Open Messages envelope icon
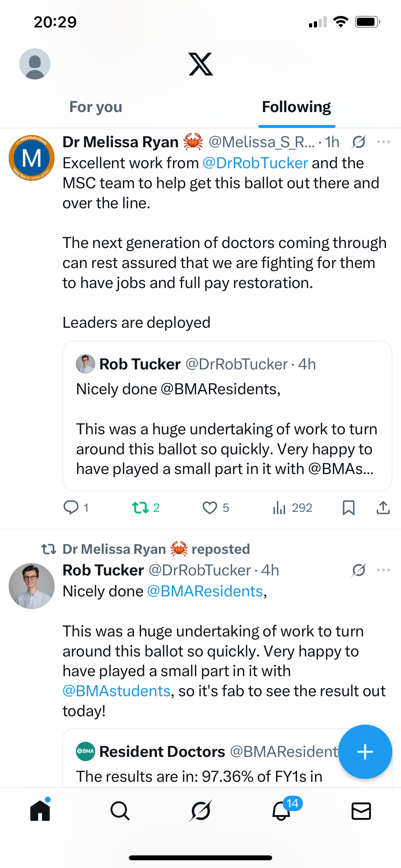The image size is (401, 868). point(361,811)
